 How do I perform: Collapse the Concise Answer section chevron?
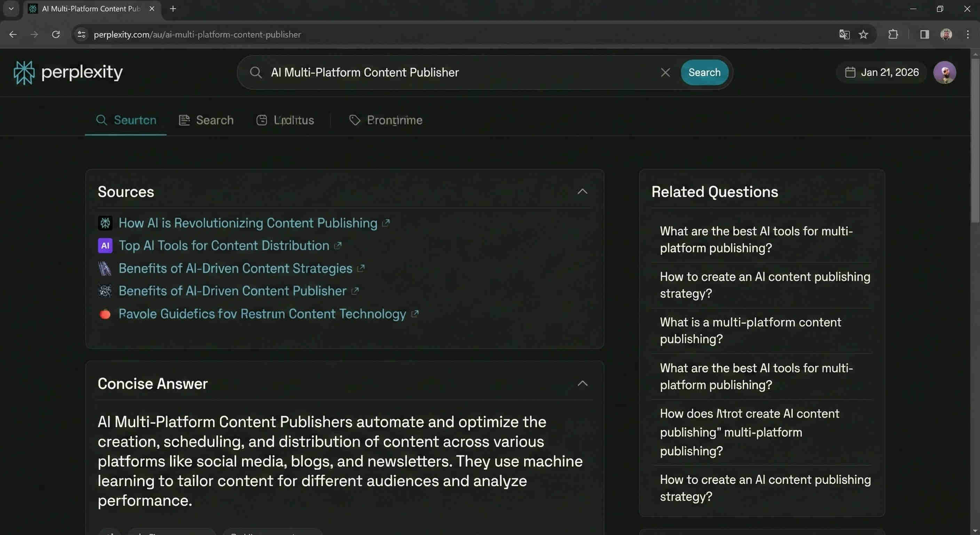click(583, 383)
